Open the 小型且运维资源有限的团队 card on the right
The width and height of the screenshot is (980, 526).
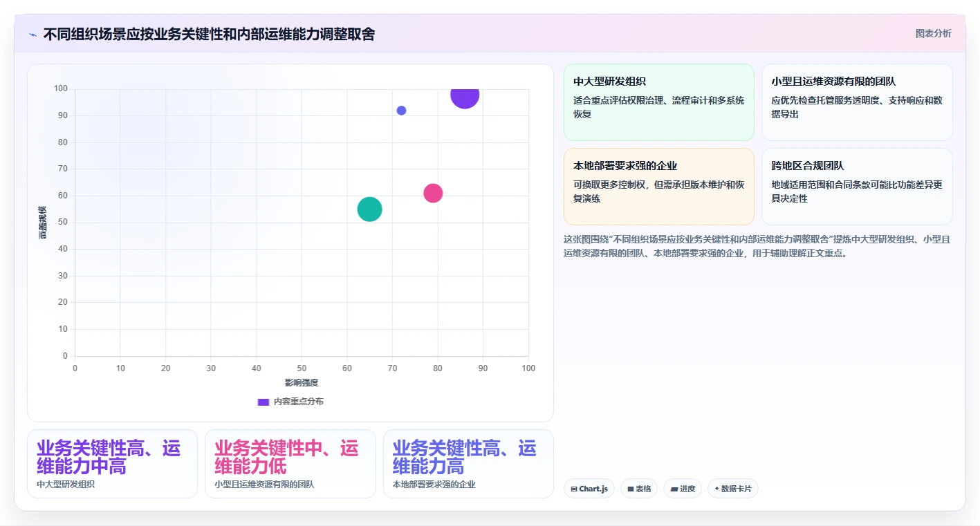coord(857,102)
